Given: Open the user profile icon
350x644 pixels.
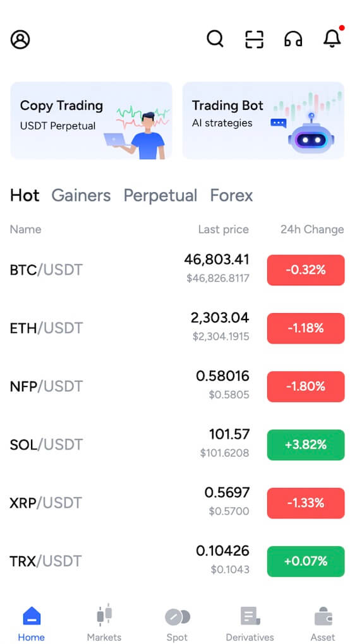Looking at the screenshot, I should (20, 40).
